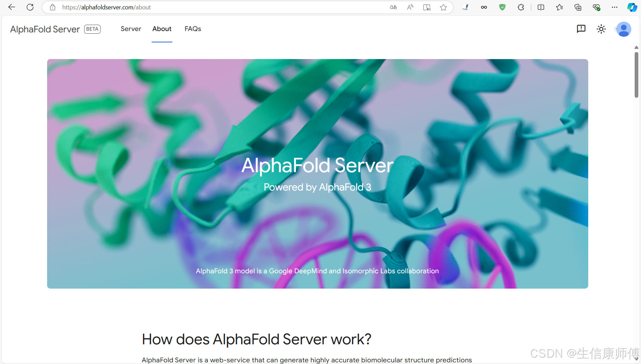Click the AlphaFold Server logo text

pyautogui.click(x=45, y=29)
